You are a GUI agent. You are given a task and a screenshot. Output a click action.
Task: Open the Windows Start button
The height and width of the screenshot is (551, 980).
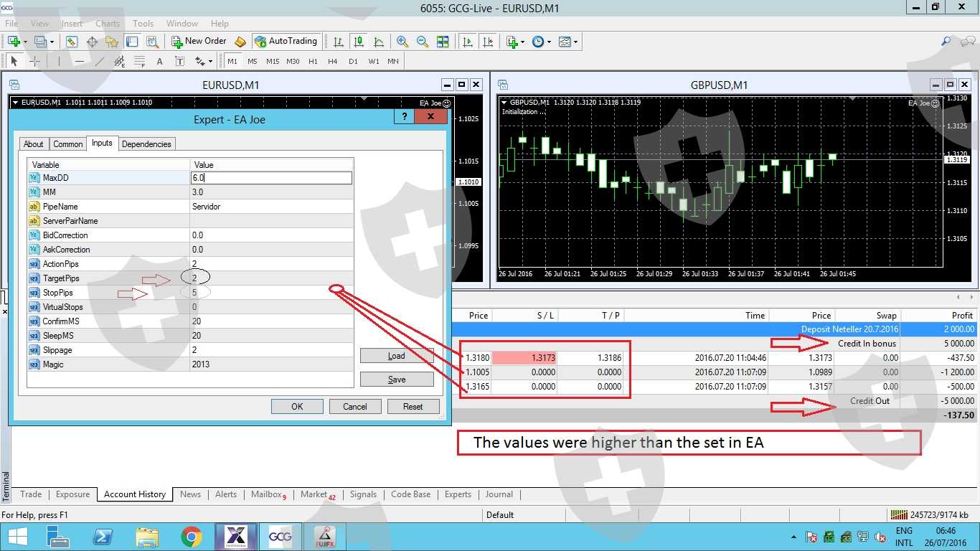coord(17,537)
